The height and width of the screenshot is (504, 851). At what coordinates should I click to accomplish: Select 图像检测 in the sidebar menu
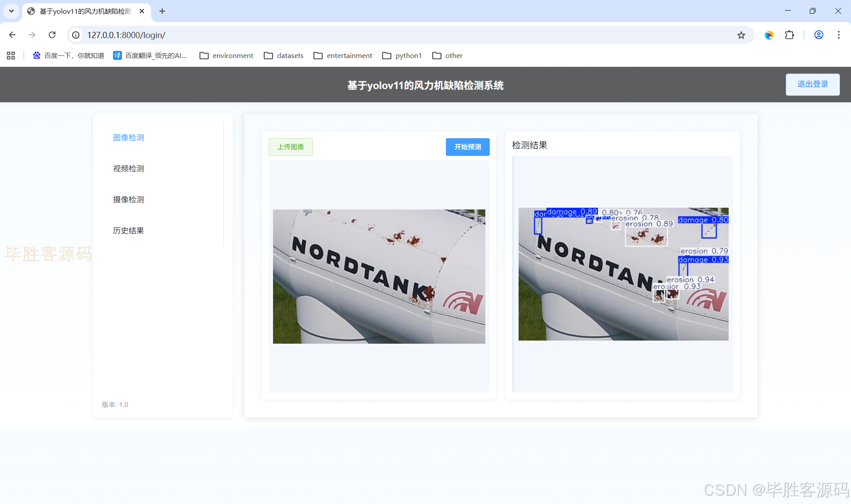click(129, 138)
